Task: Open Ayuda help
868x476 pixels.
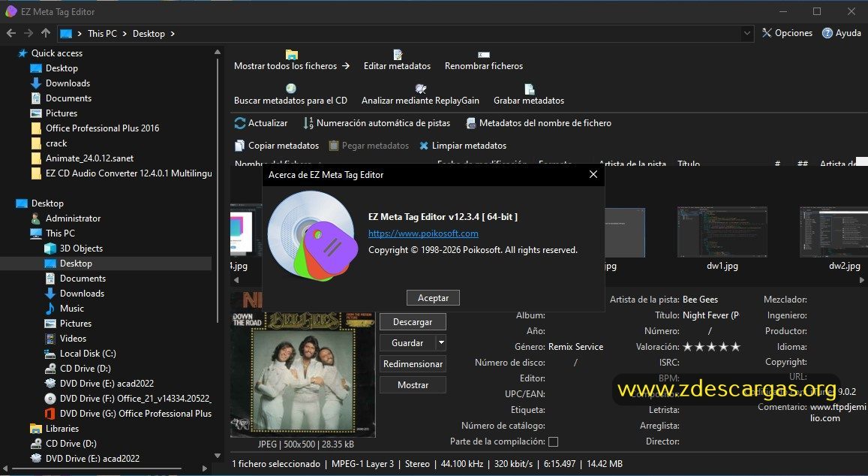Action: 842,33
